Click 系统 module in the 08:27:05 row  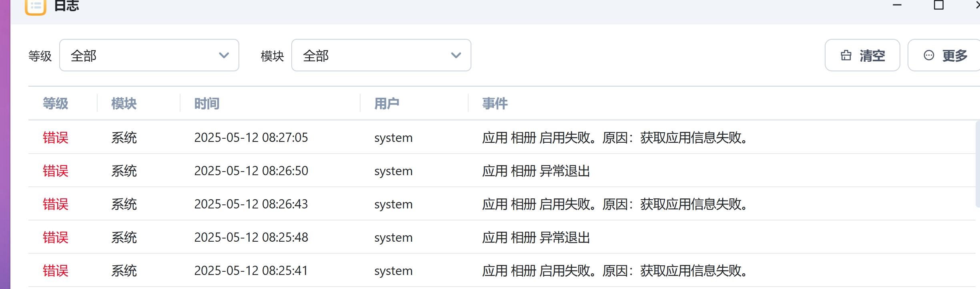coord(124,137)
